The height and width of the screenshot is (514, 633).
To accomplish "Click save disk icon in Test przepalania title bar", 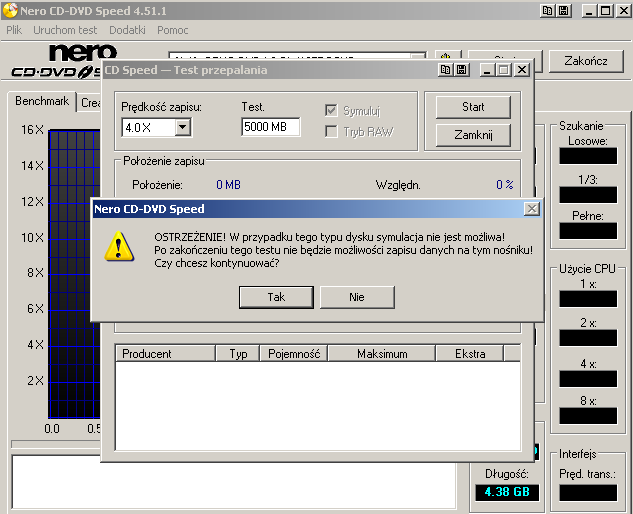I will (x=461, y=70).
